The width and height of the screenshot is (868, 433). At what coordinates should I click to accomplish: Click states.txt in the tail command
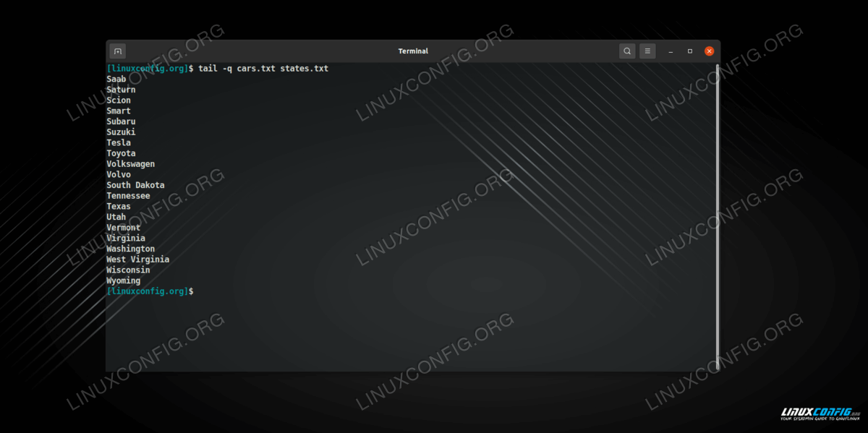click(305, 69)
